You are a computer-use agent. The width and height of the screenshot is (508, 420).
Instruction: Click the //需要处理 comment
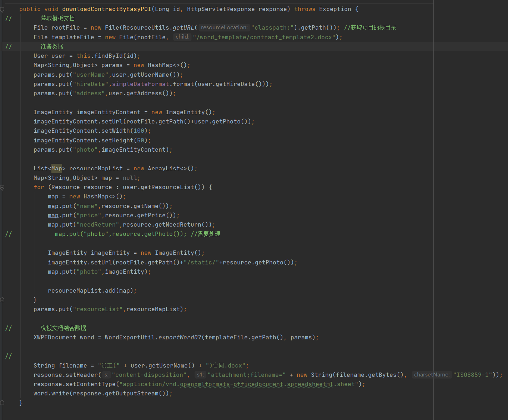click(206, 234)
